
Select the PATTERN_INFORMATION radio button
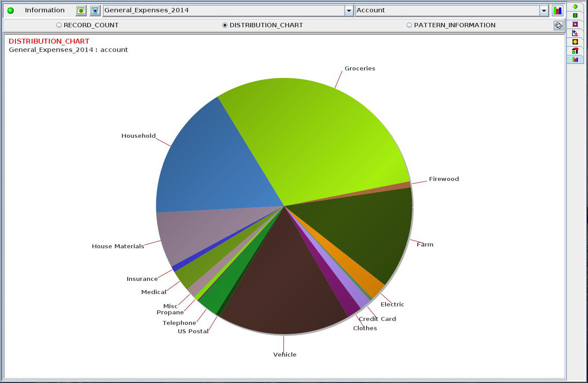point(409,26)
